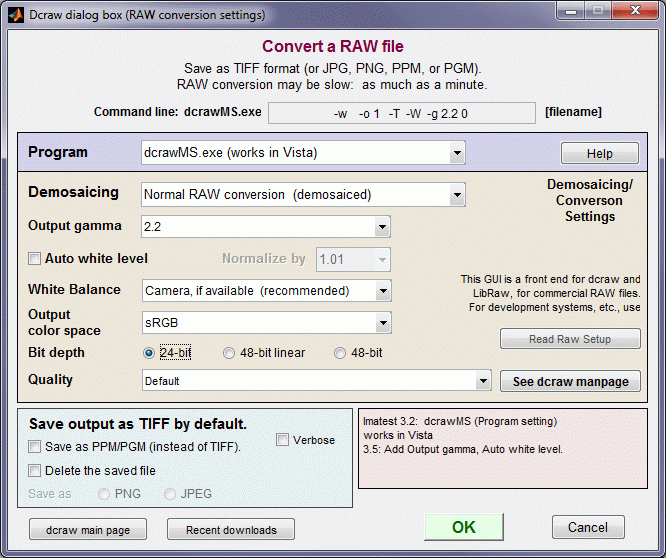Minimize the Dcraw dialog window

[x=571, y=11]
